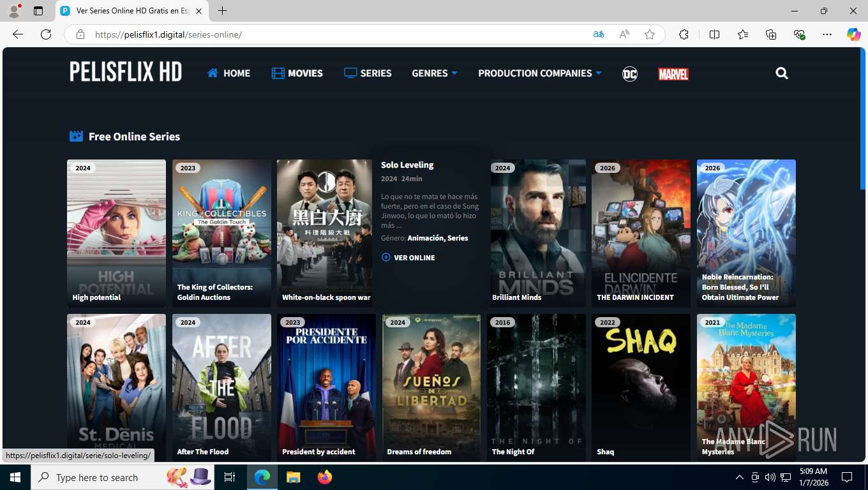868x490 pixels.
Task: Click the PELISFLIX HD logo
Action: click(x=126, y=72)
